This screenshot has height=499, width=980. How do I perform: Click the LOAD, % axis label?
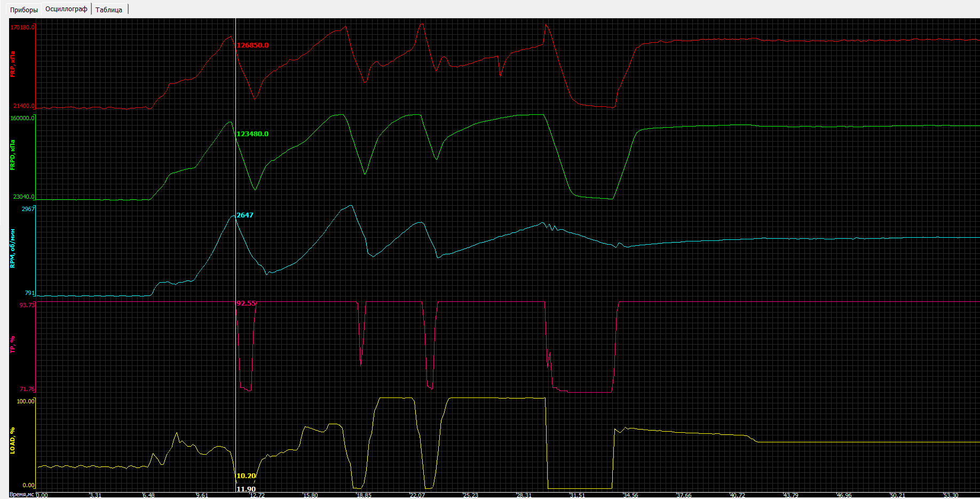13,441
